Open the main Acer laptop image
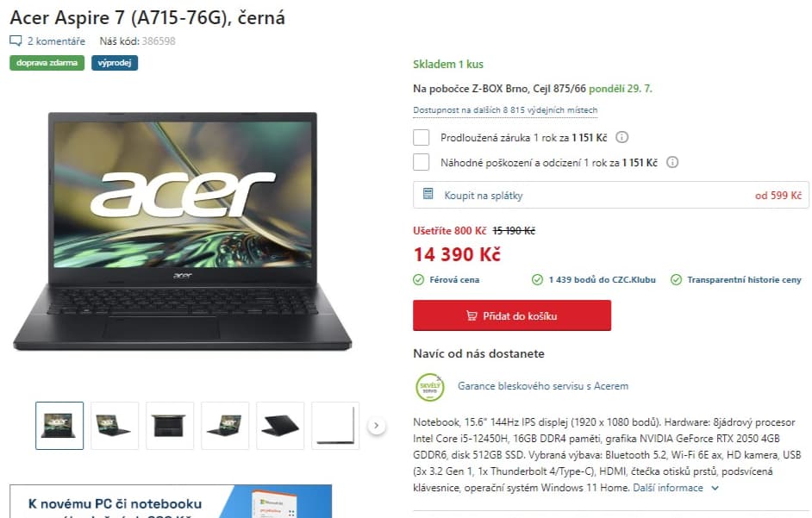Image resolution: width=812 pixels, height=518 pixels. (x=182, y=232)
